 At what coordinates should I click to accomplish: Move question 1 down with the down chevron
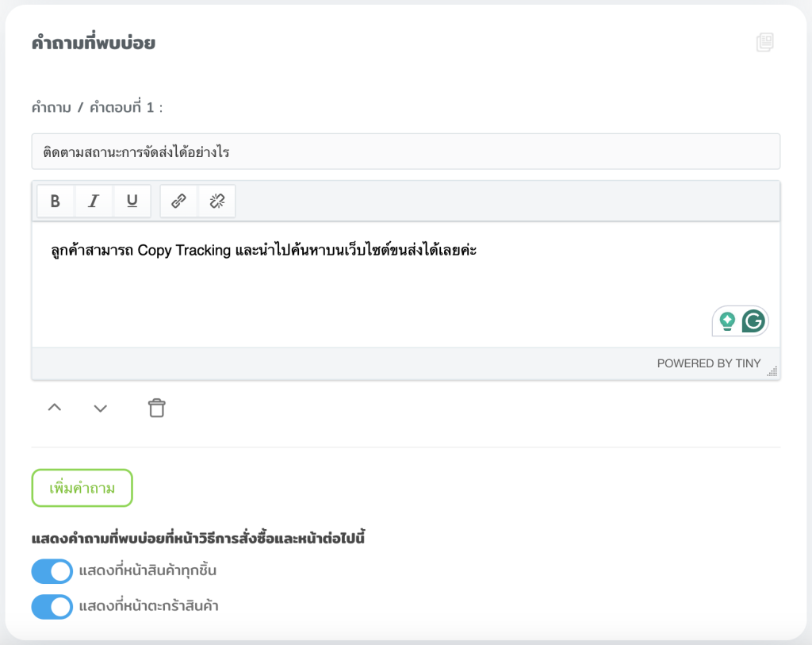100,409
